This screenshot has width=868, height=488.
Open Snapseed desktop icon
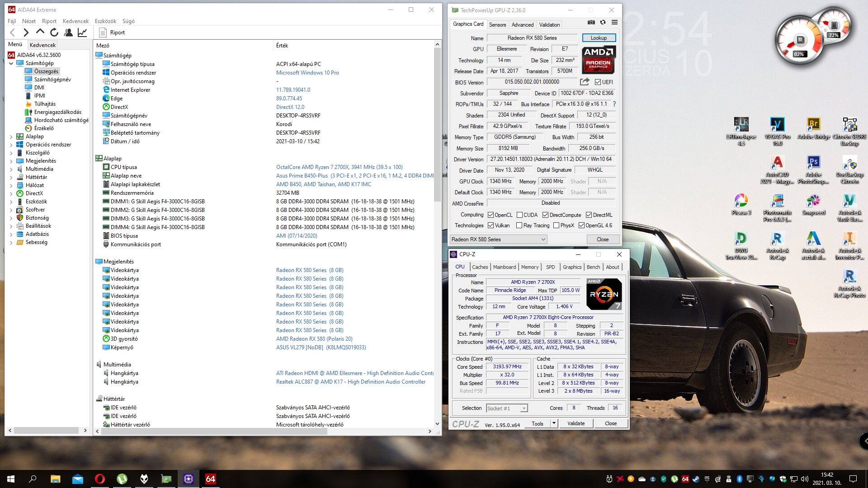813,204
